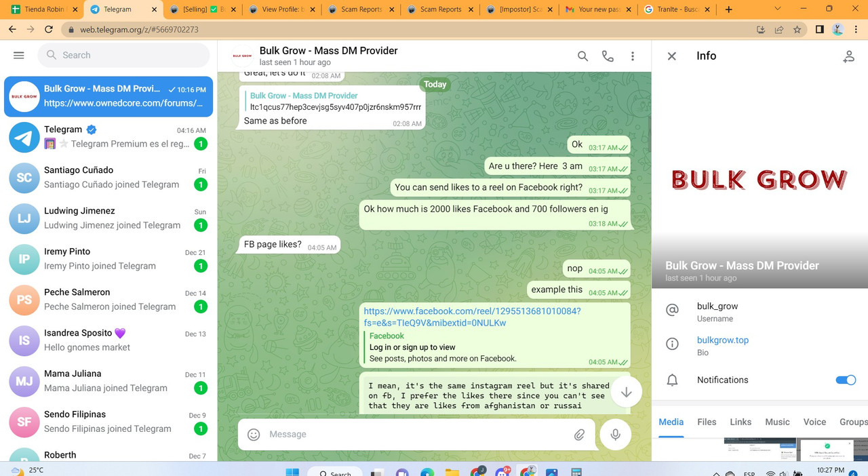Open the Telegram official chat
This screenshot has width=868, height=476.
point(108,137)
